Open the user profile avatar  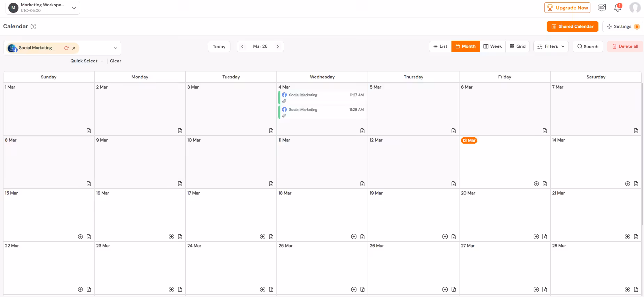(635, 8)
